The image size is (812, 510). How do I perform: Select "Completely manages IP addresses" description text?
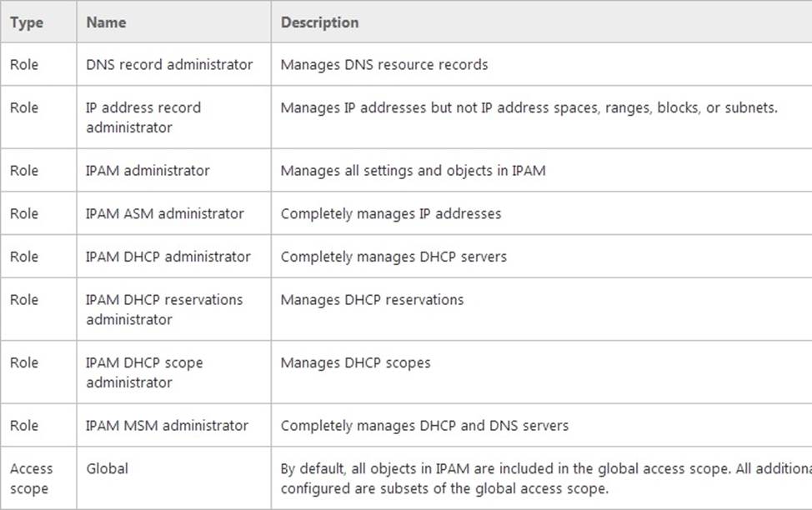pos(391,213)
